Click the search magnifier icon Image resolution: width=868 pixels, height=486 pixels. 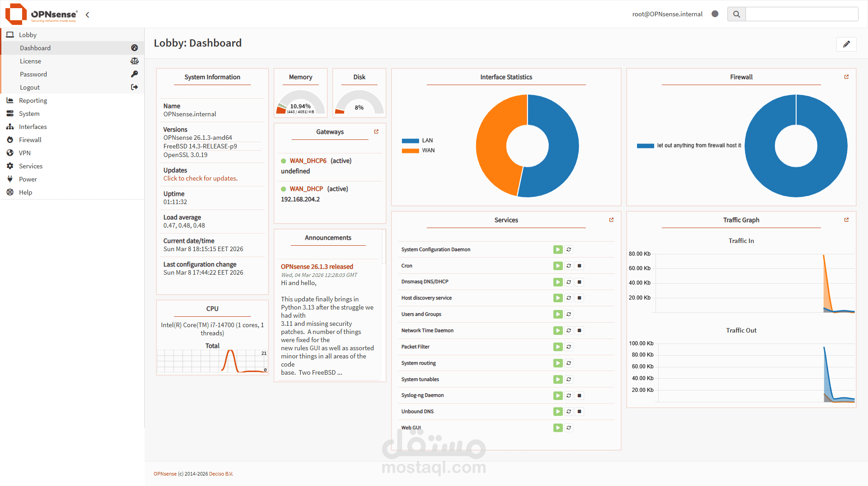[x=736, y=14]
